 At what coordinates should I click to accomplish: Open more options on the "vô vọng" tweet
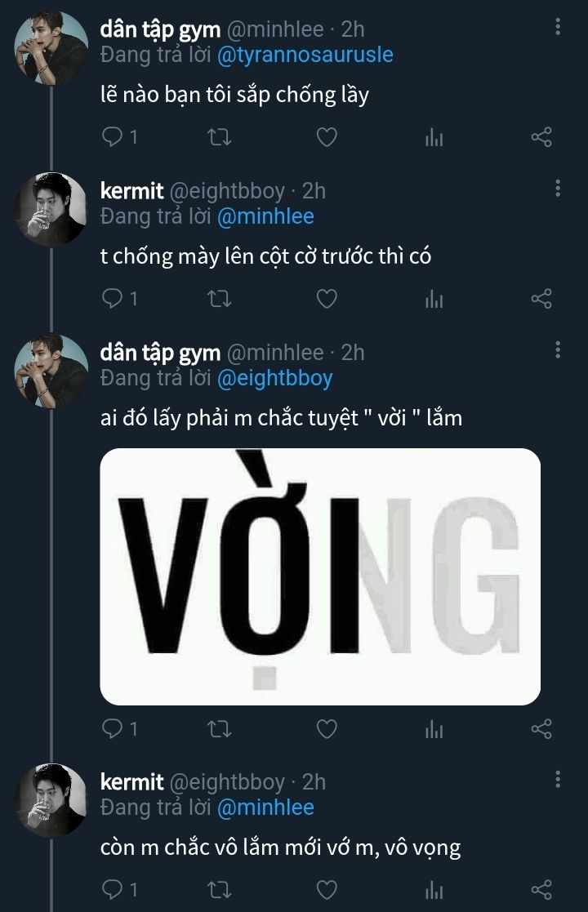pyautogui.click(x=558, y=781)
